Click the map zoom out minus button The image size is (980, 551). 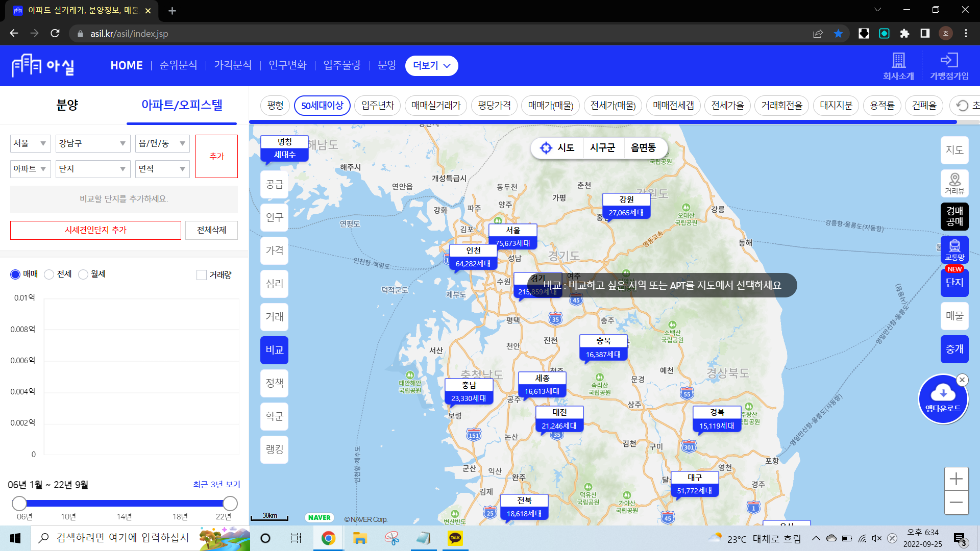[x=956, y=503]
